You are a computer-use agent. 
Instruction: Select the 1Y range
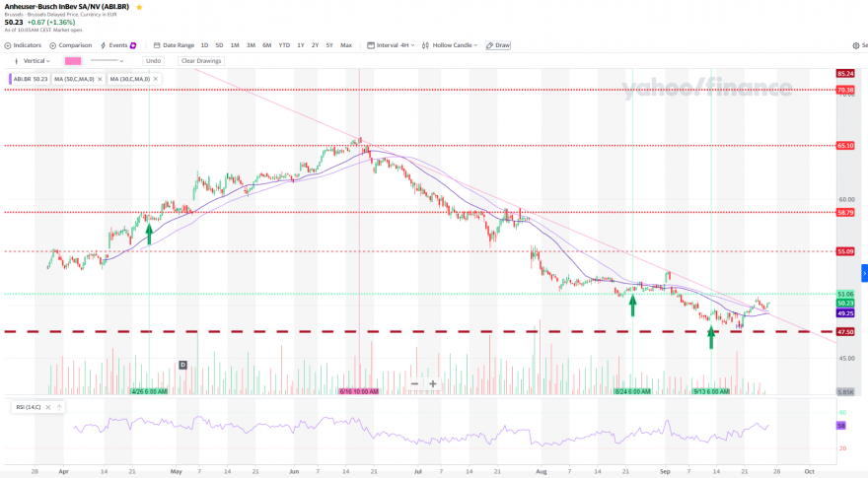pos(301,45)
